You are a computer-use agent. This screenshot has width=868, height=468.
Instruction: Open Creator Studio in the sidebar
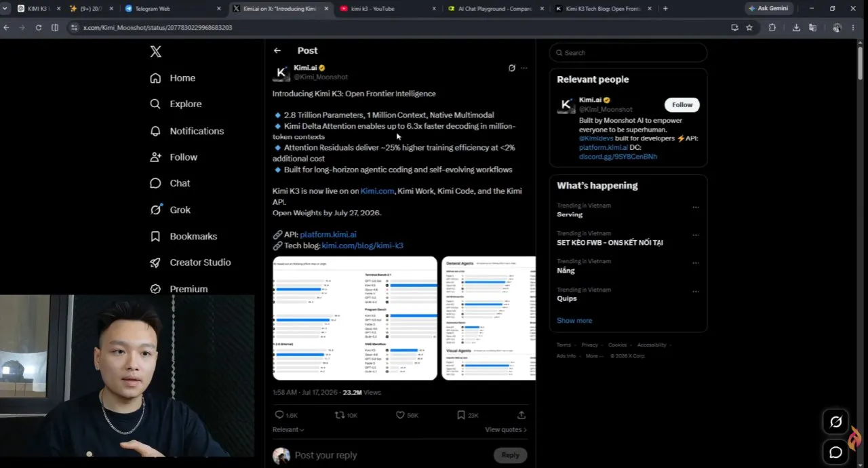(190, 262)
